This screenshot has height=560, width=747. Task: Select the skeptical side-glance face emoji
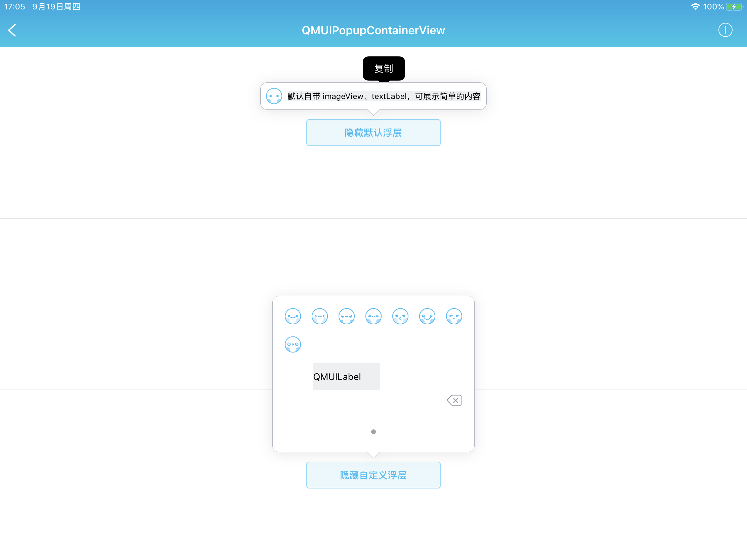tap(454, 316)
